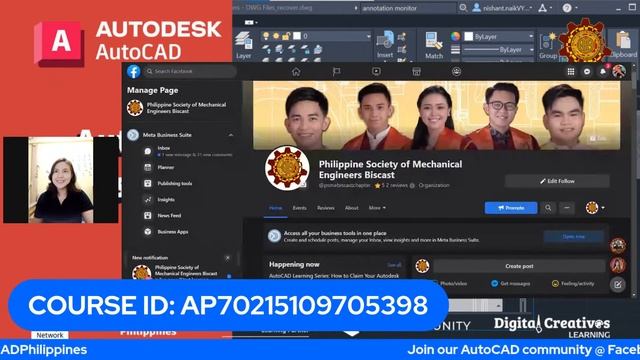
Task: Open the page identity switcher dropdown
Action: 595,208
